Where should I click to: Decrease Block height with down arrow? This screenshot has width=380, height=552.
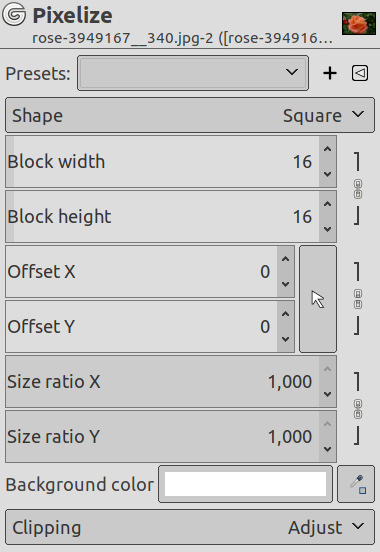[328, 229]
